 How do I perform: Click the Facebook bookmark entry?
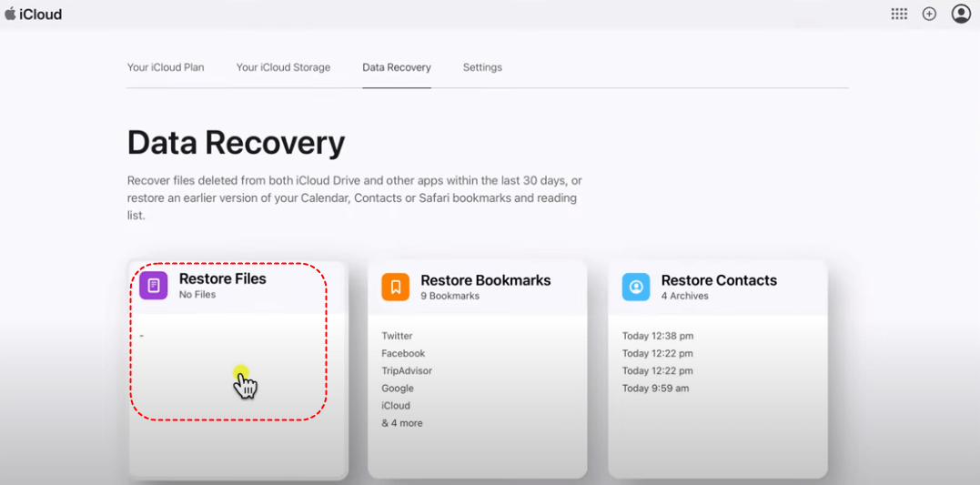point(403,353)
